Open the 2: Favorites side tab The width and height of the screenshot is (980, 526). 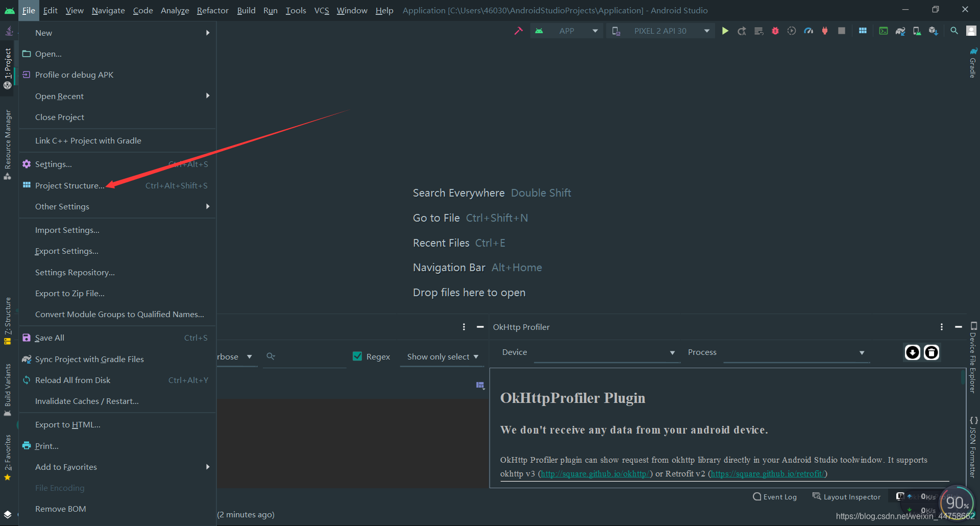pos(8,458)
